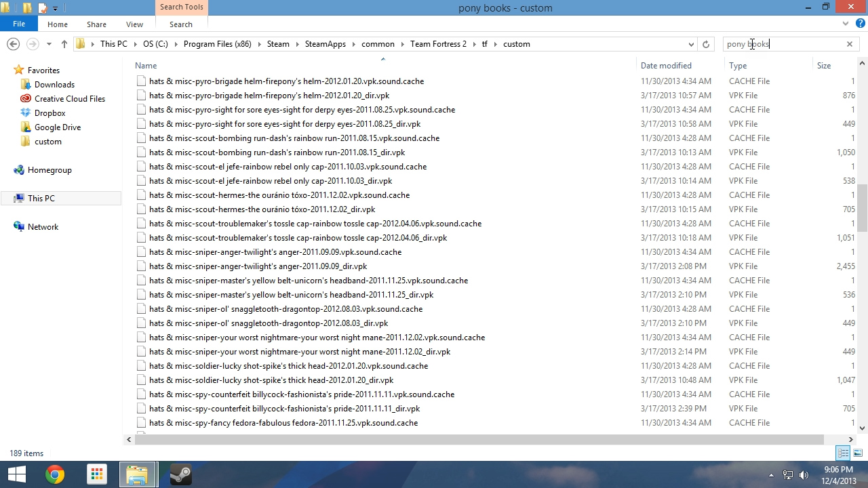The width and height of the screenshot is (868, 488).
Task: Go to Team Fortress 2 breadcrumb
Action: coord(438,44)
